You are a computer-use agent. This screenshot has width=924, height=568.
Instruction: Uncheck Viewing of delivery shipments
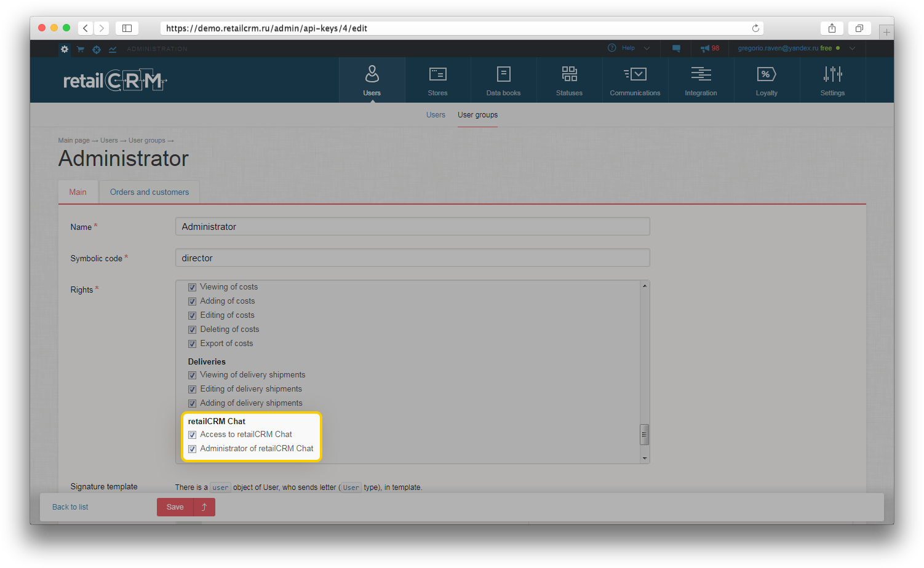pyautogui.click(x=192, y=375)
